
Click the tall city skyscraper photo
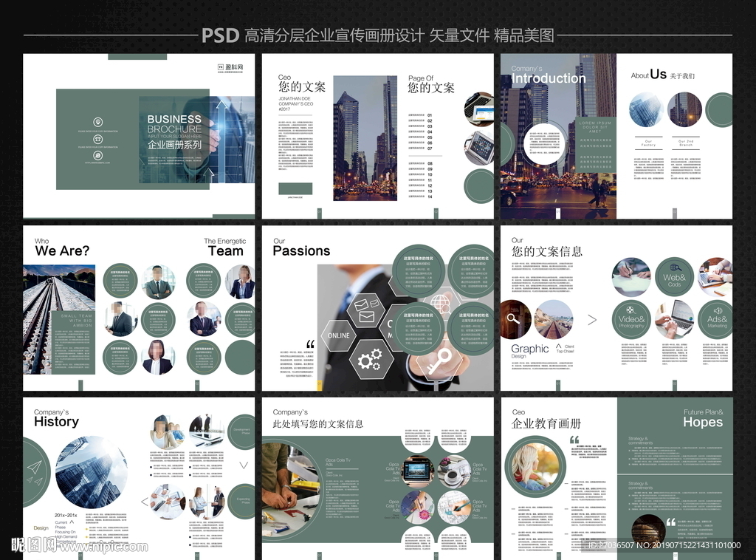(x=365, y=138)
